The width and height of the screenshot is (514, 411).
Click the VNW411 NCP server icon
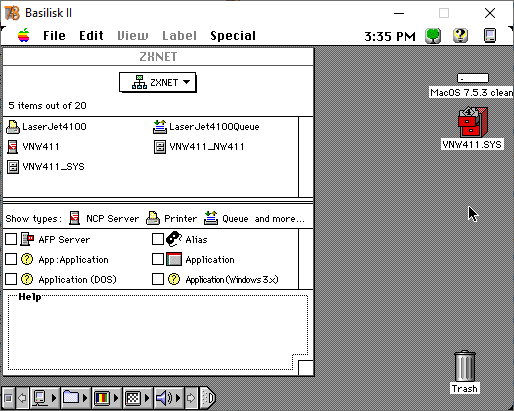pyautogui.click(x=13, y=147)
